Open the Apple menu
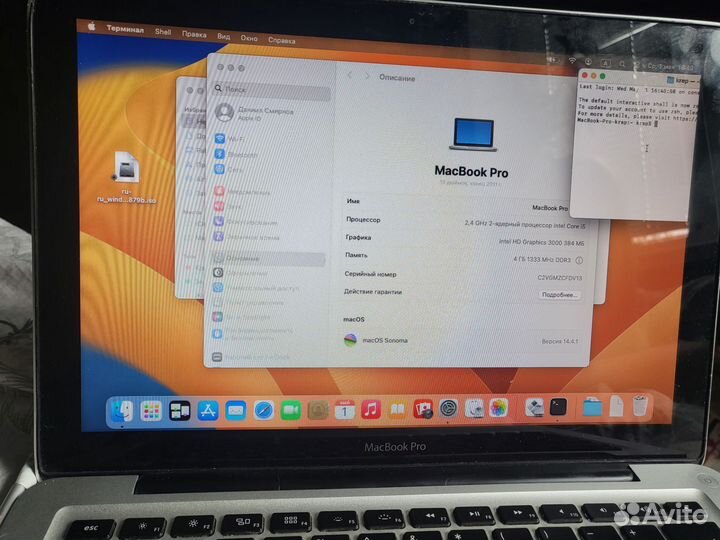This screenshot has width=720, height=540. [91, 26]
